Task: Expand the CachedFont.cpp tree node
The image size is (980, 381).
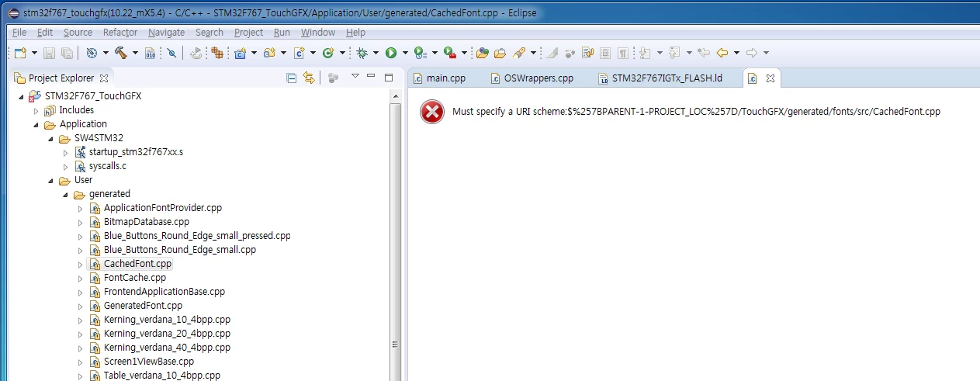Action: coord(80,264)
